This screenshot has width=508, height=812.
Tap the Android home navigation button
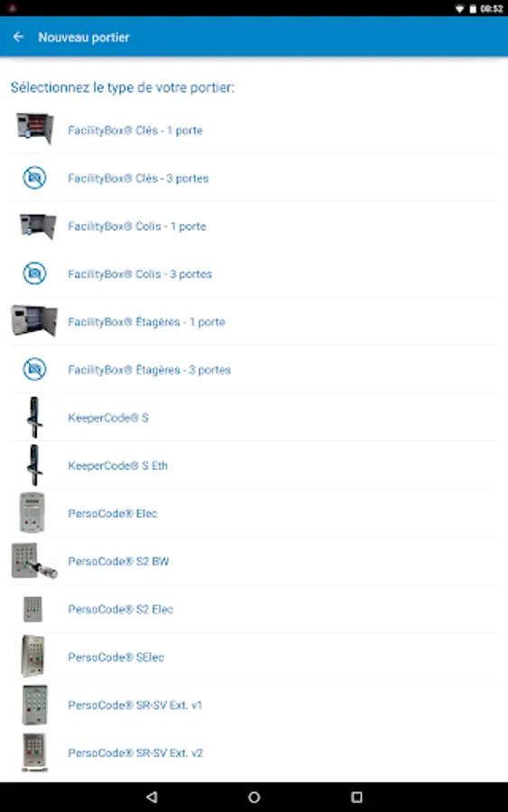[x=254, y=797]
